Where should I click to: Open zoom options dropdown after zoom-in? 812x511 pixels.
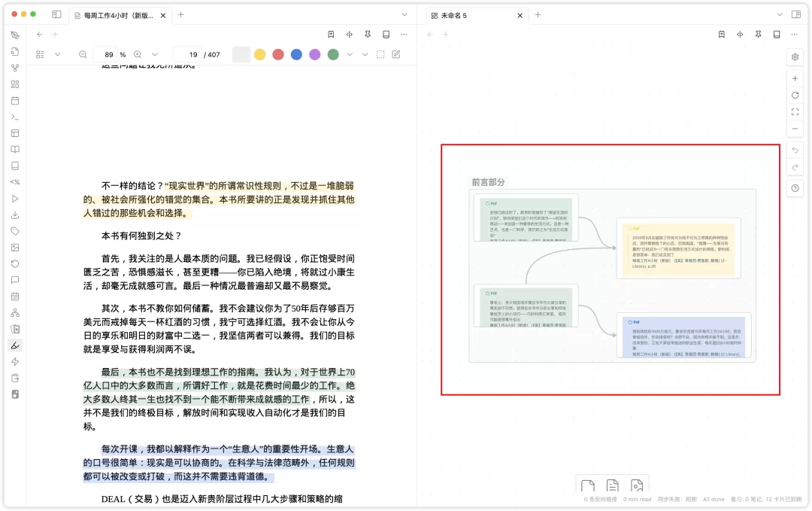pos(155,54)
